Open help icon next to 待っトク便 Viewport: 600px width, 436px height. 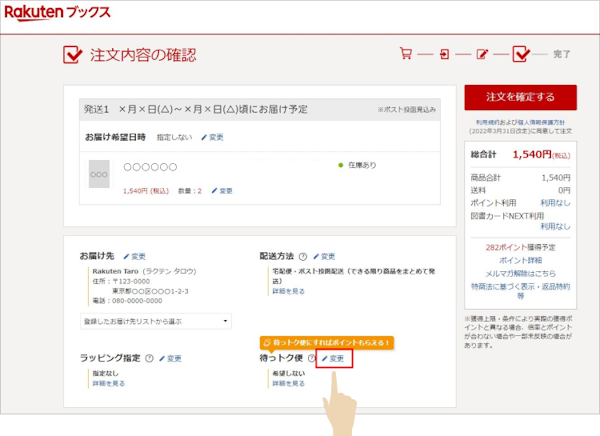312,358
